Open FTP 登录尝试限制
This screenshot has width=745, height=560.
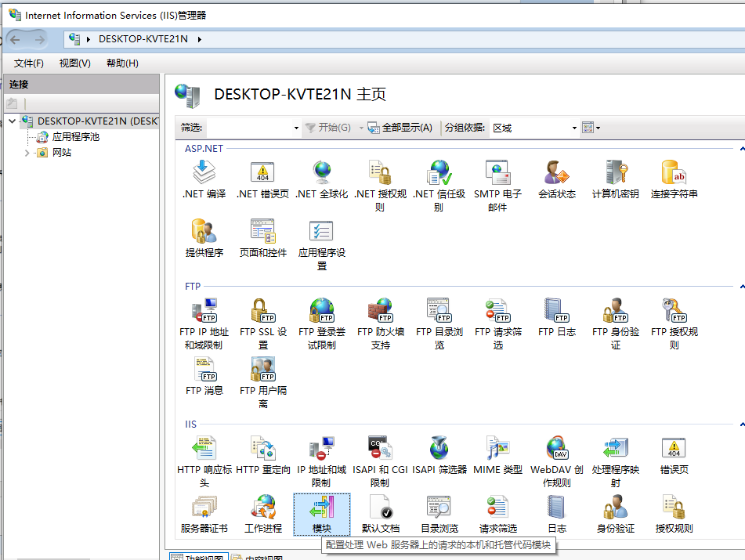(x=322, y=324)
